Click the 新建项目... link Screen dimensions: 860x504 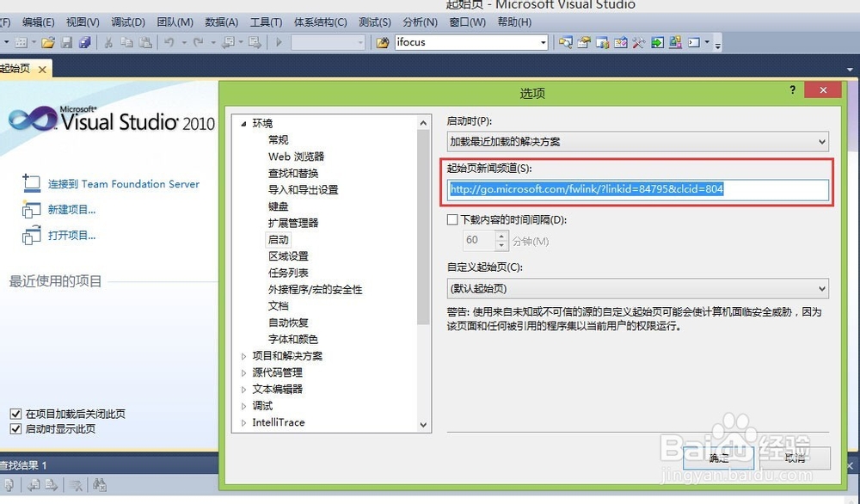point(72,210)
